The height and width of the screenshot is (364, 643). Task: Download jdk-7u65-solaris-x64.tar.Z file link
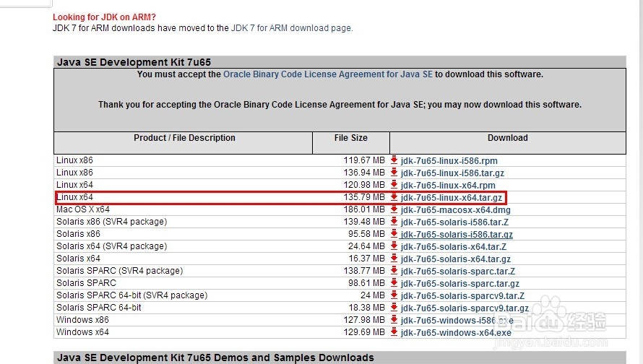(454, 247)
